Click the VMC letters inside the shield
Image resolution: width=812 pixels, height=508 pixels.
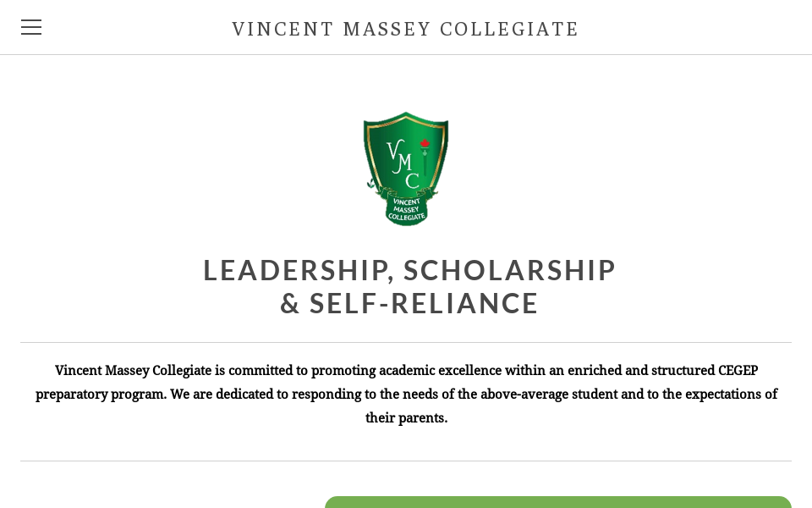point(401,163)
